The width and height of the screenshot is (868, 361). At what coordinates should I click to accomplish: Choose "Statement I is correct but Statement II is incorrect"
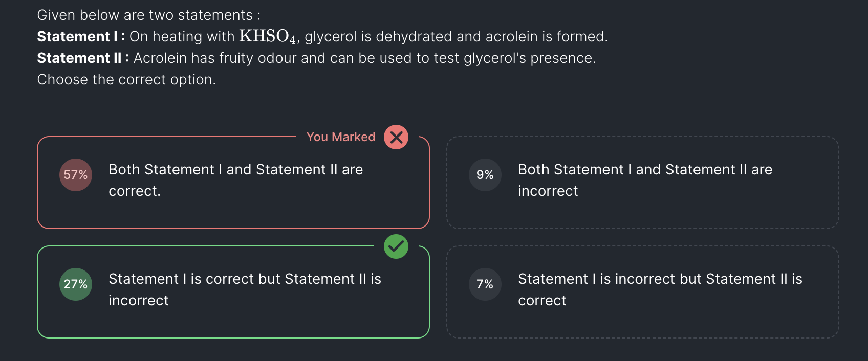(245, 289)
